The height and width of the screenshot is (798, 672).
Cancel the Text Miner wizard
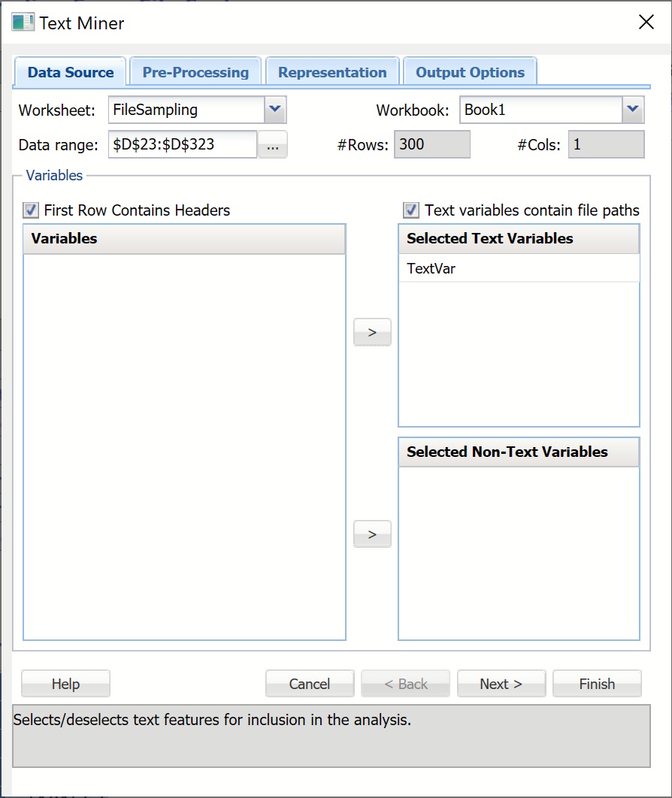[310, 684]
